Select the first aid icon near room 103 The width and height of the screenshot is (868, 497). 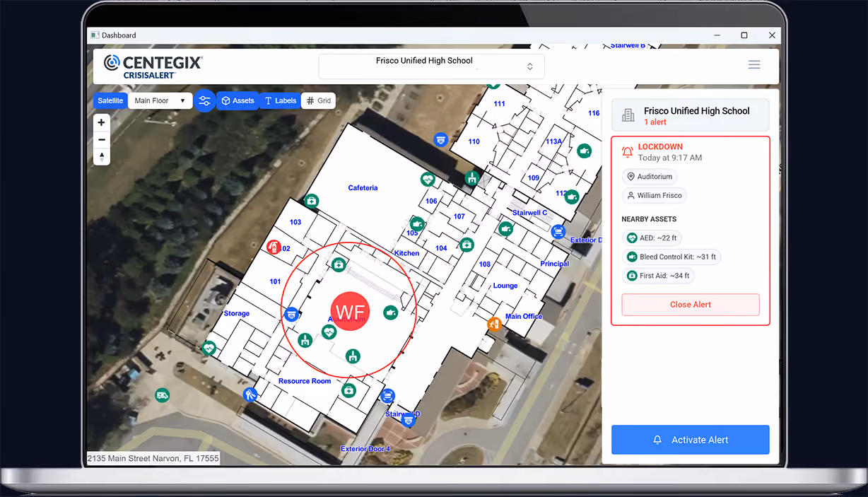pyautogui.click(x=311, y=201)
